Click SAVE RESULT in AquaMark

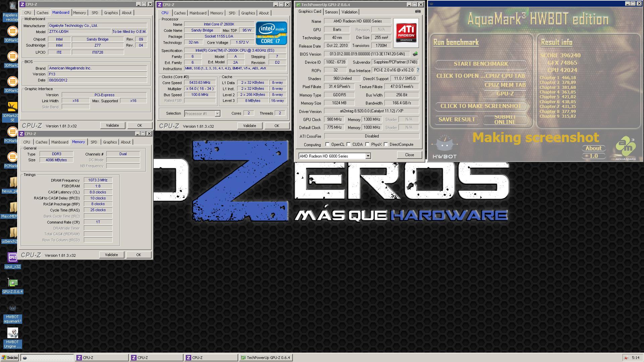pos(457,119)
